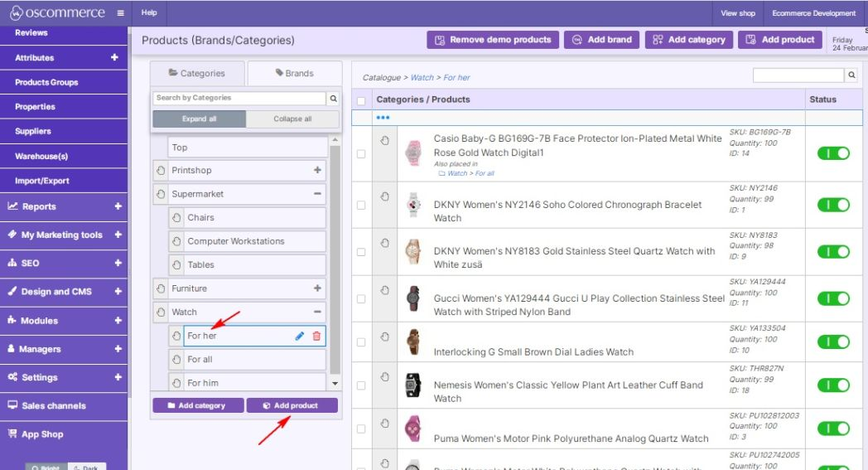Click the Watch > For all placement link
The image size is (868, 470).
[470, 173]
